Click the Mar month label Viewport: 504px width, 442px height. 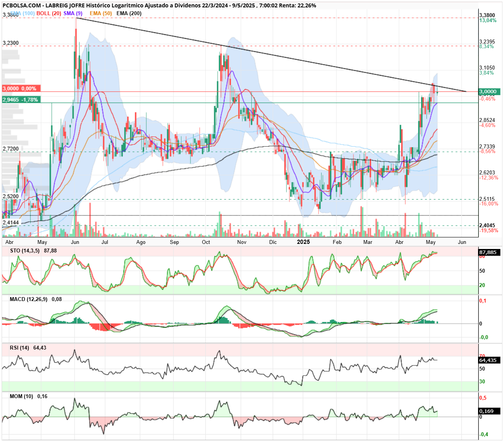tap(368, 242)
